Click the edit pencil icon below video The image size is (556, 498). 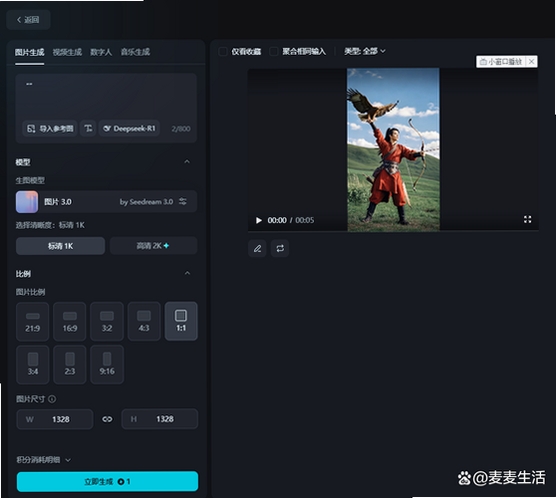[257, 248]
